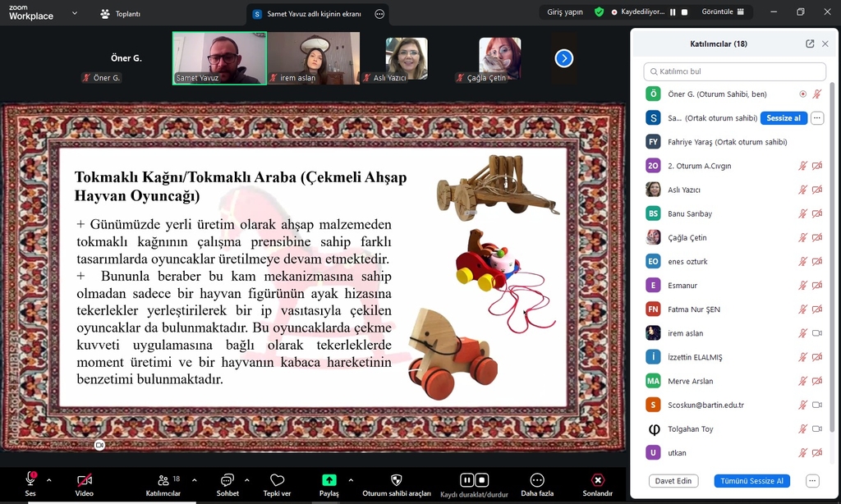Viewport: 841px width, 504px height.
Task: Open the Sohbet chat panel
Action: coord(227,480)
